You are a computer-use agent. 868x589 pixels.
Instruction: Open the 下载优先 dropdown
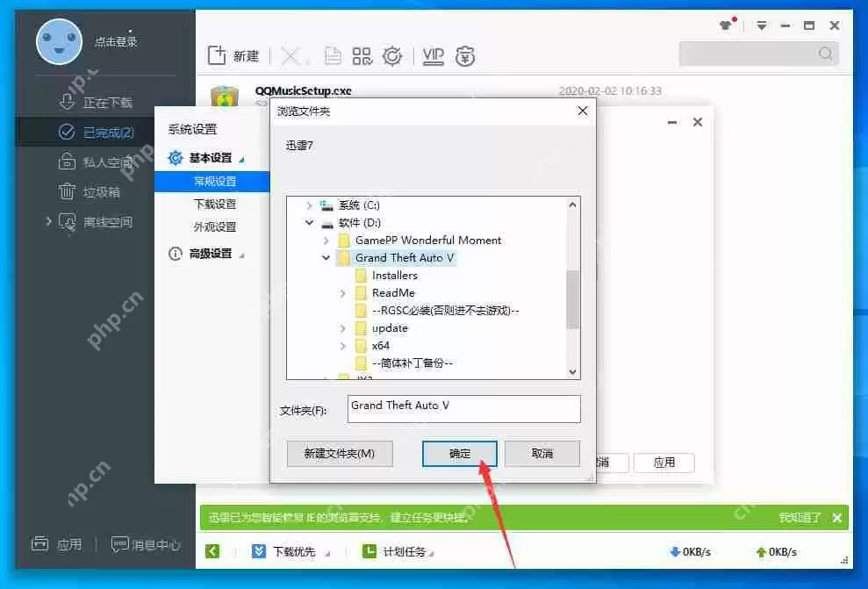291,551
